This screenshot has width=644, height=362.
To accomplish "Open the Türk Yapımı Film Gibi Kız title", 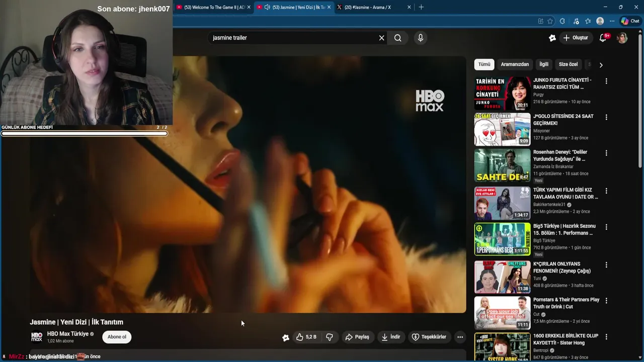I will click(x=566, y=194).
